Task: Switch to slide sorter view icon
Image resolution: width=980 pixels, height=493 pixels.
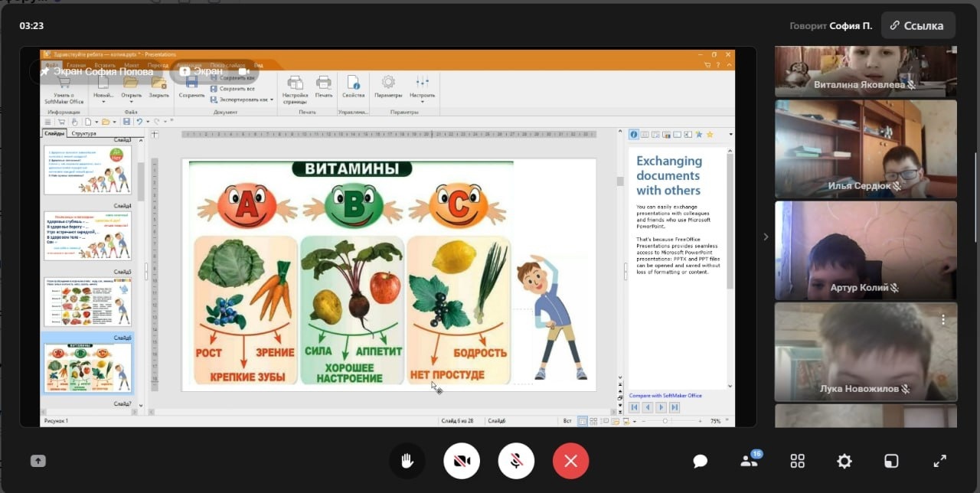Action: (x=593, y=421)
